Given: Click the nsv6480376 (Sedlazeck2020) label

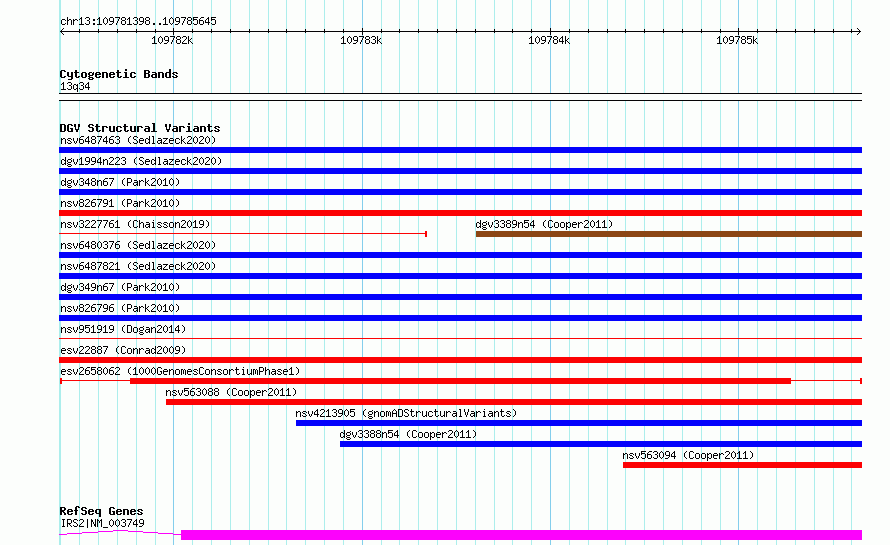Looking at the screenshot, I should click(x=138, y=245).
